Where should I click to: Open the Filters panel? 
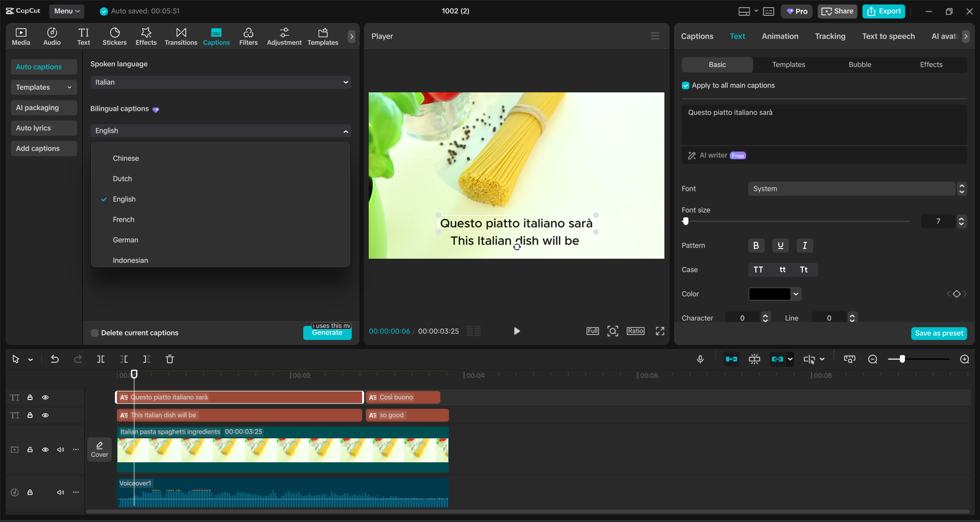[249, 36]
